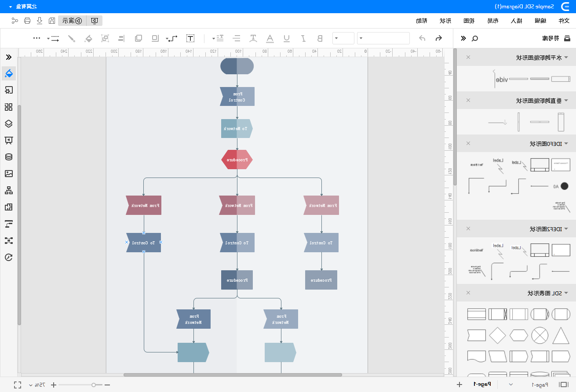Open the 北冥有鱼 account dropdown
576x392 pixels.
[23, 7]
